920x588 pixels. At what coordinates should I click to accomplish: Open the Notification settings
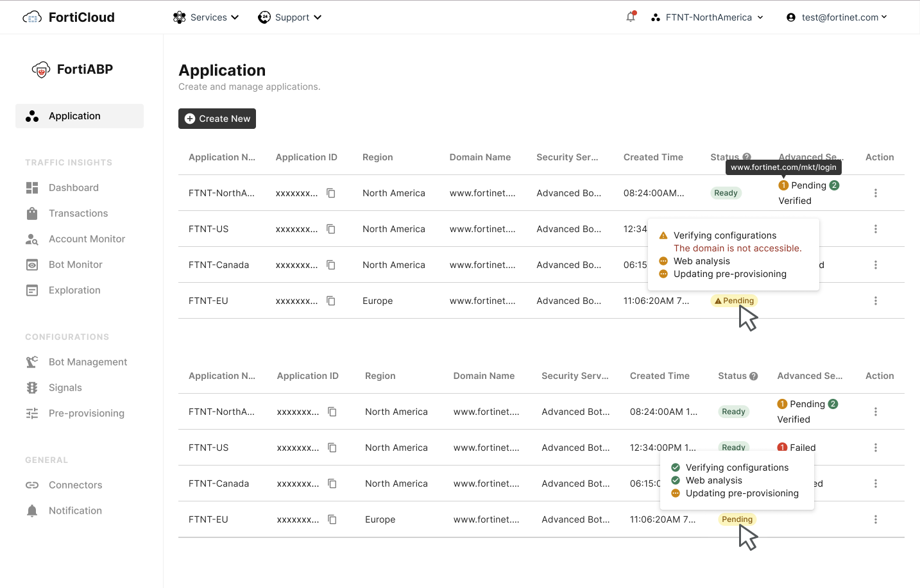pos(75,510)
